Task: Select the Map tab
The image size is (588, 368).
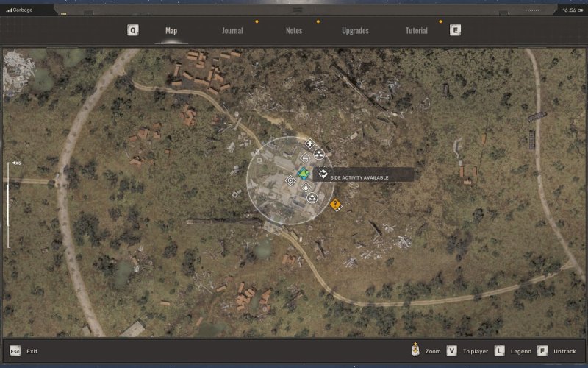Action: pos(171,31)
